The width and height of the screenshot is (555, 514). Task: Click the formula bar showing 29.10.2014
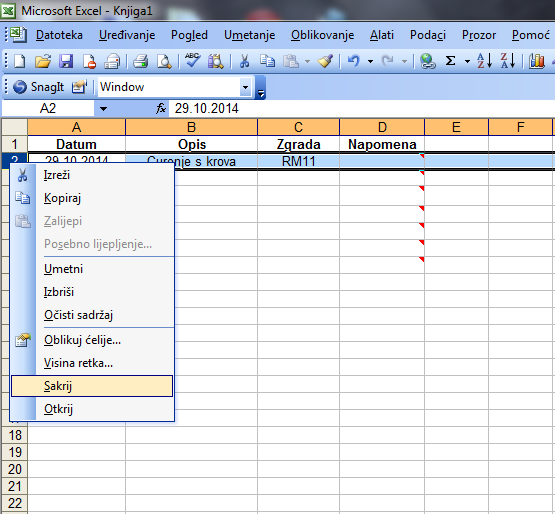(x=361, y=108)
